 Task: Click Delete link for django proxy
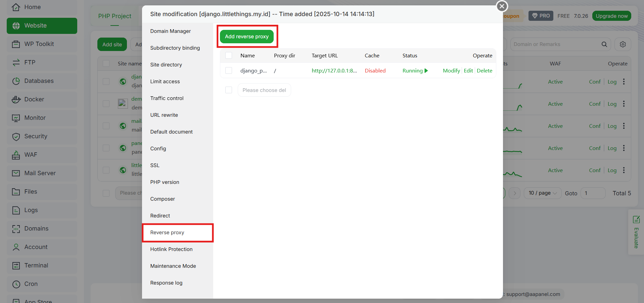click(x=485, y=70)
